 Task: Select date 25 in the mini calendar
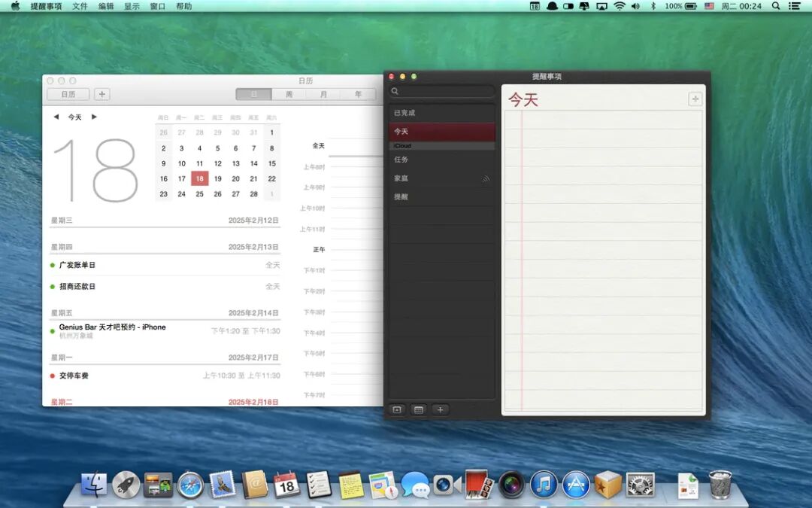[199, 194]
